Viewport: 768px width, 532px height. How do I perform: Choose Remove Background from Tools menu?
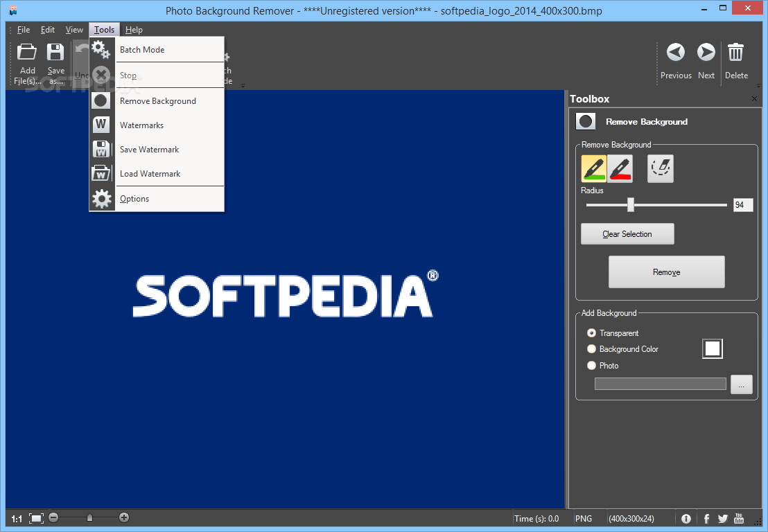point(157,101)
